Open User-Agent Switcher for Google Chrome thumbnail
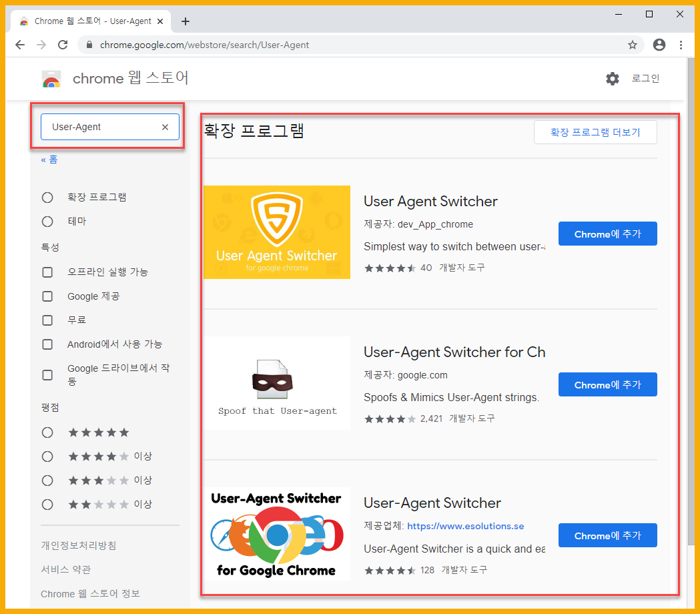Image resolution: width=700 pixels, height=614 pixels. click(277, 534)
